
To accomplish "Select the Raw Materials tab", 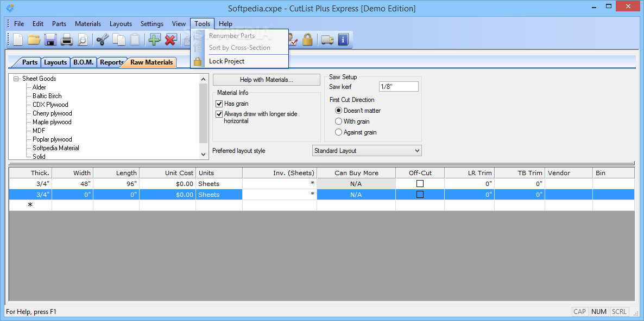I will 151,62.
